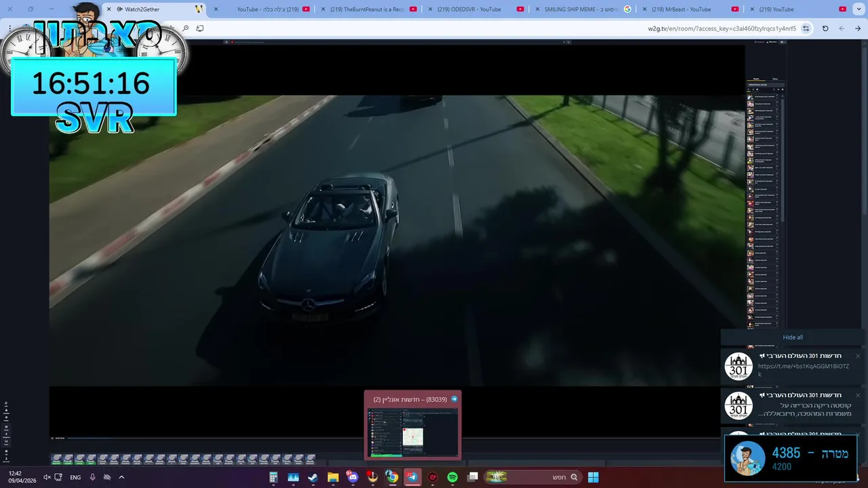
Task: Click the left-pointing browser navigation arrow
Action: tap(842, 28)
